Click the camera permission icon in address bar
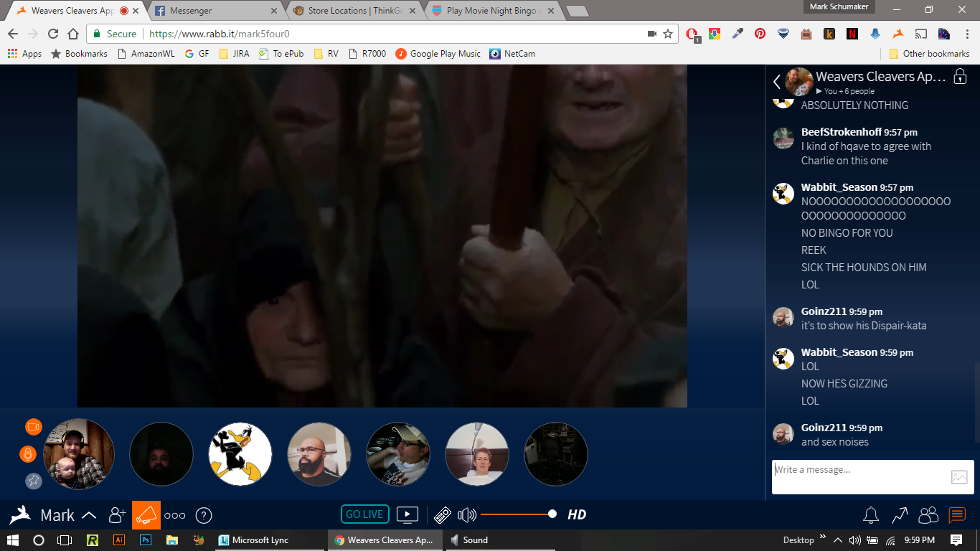980x551 pixels. 652,34
